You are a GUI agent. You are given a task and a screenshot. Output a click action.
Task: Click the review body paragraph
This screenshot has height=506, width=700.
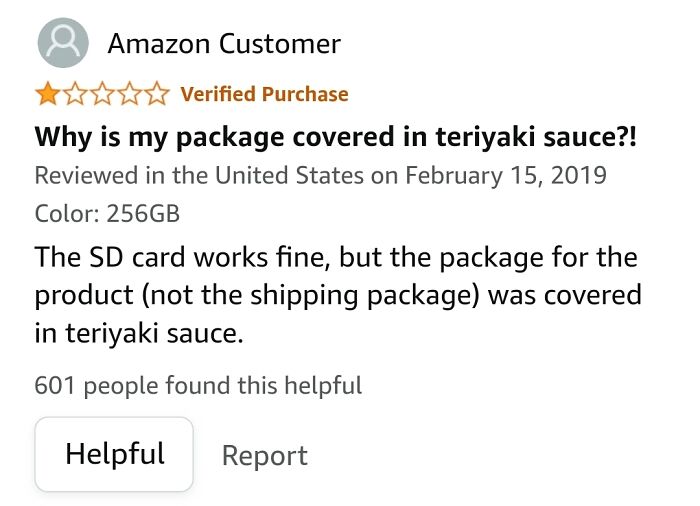[340, 296]
